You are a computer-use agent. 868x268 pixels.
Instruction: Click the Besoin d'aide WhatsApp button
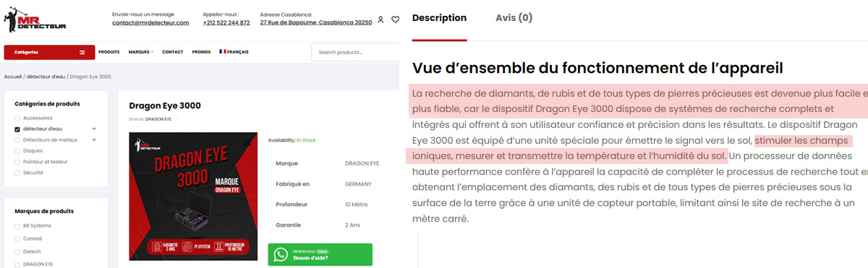320,255
